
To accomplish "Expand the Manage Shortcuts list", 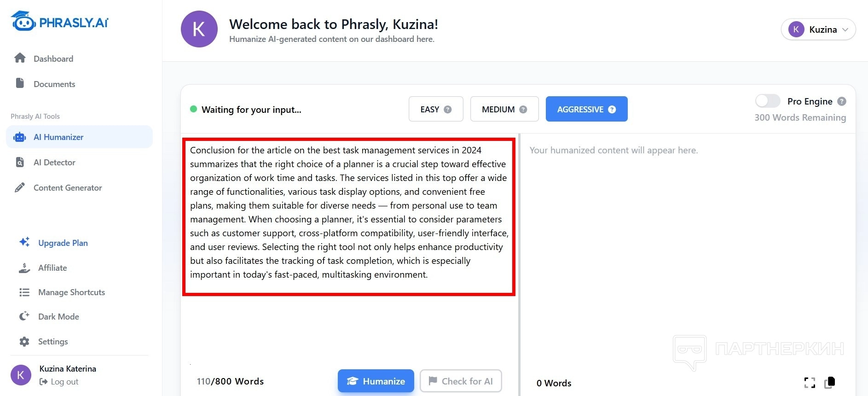I will pos(71,292).
